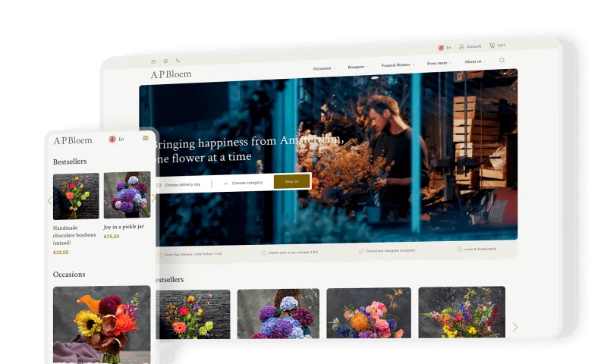Click check icon next to Clients give us average
Image resolution: width=607 pixels, height=364 pixels.
point(263,253)
